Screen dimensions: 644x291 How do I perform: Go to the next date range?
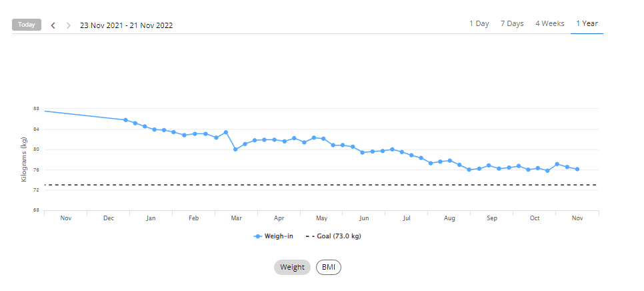tap(68, 25)
